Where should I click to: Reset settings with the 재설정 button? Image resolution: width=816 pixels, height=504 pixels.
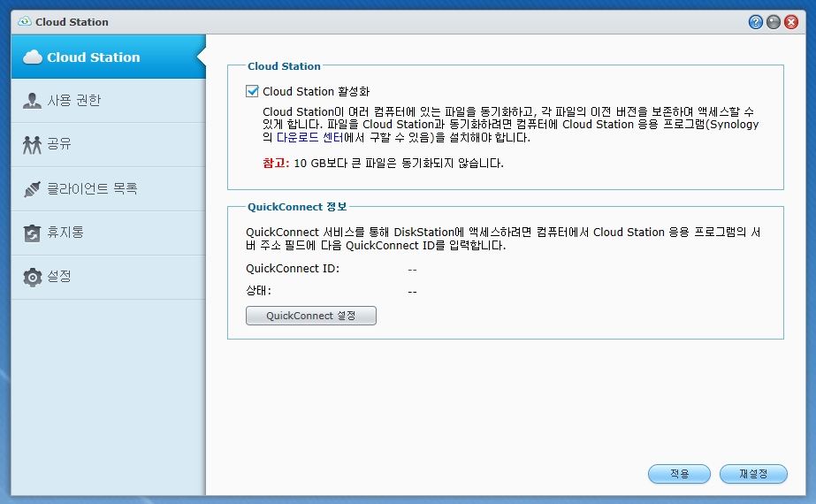click(752, 474)
